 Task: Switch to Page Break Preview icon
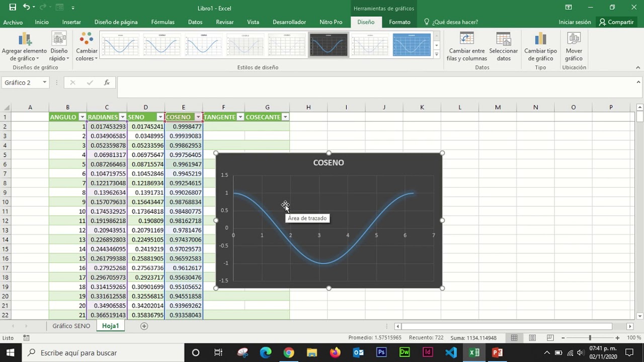pyautogui.click(x=550, y=338)
